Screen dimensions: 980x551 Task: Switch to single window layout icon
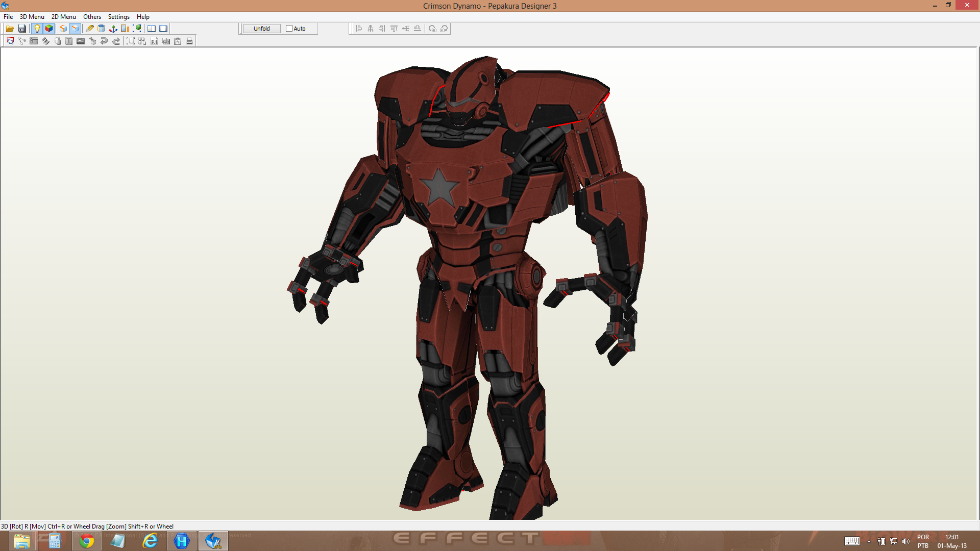pos(163,29)
